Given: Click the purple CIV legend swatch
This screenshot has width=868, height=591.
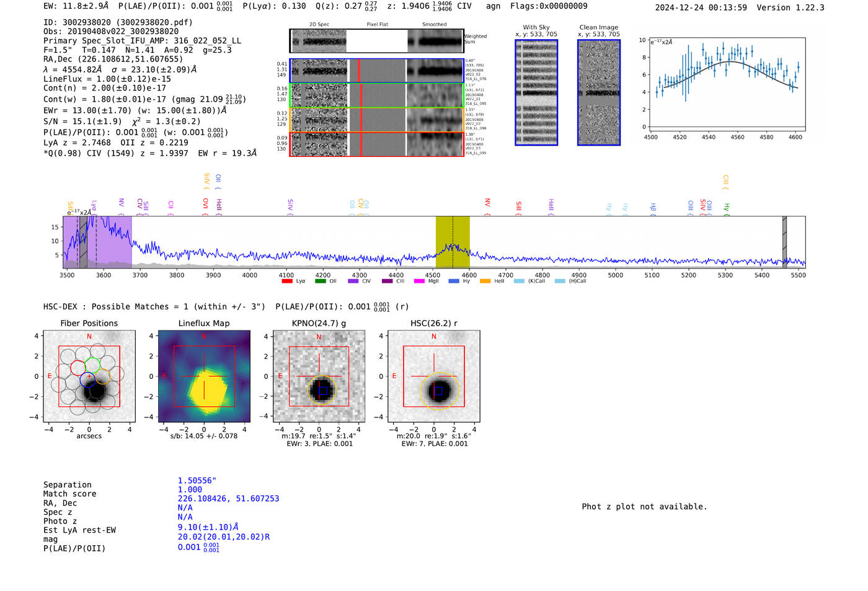Looking at the screenshot, I should (353, 281).
